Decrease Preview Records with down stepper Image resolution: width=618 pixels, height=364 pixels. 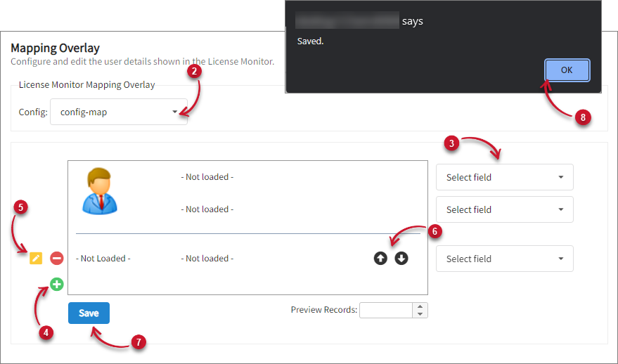pos(420,314)
